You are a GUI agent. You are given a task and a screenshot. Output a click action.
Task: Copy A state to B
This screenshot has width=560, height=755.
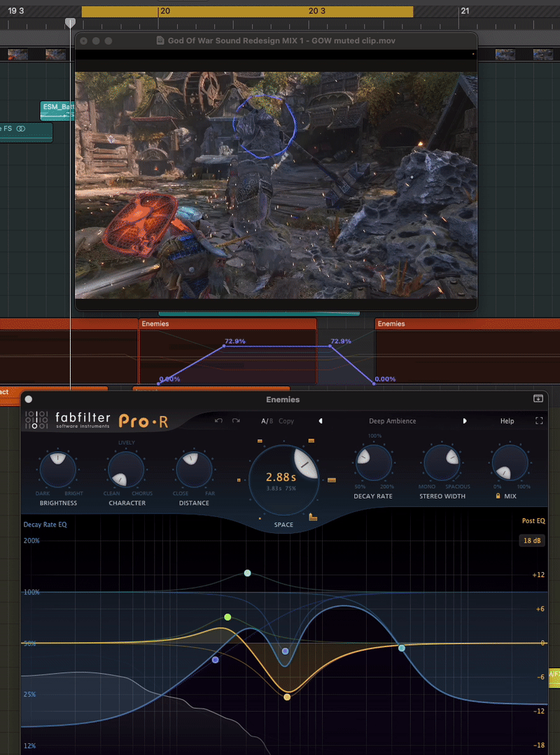pyautogui.click(x=286, y=421)
